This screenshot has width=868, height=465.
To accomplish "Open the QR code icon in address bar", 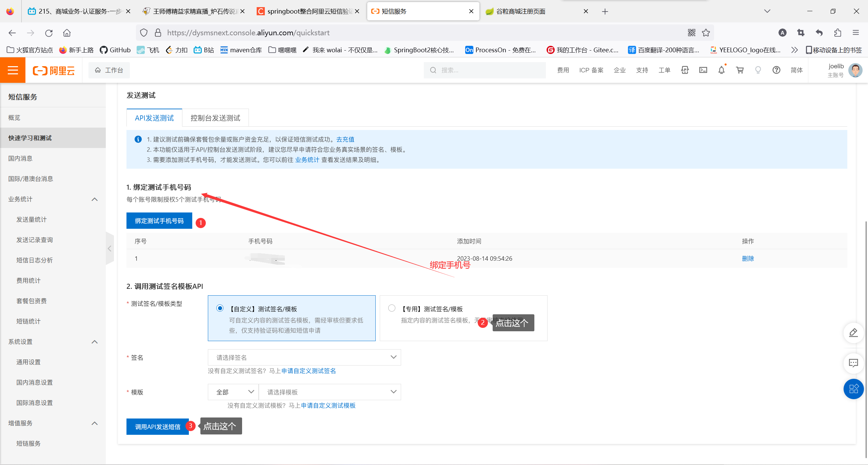I will coord(691,33).
